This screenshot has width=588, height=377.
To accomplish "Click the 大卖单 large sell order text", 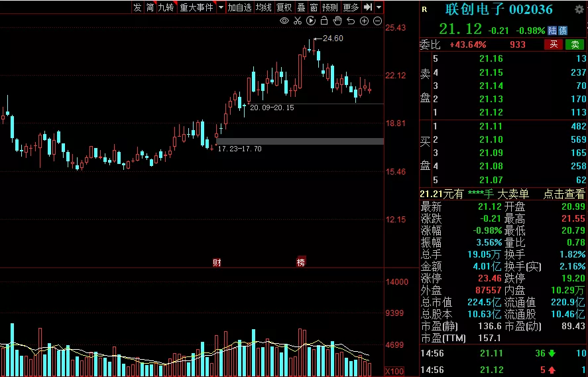I will point(512,194).
